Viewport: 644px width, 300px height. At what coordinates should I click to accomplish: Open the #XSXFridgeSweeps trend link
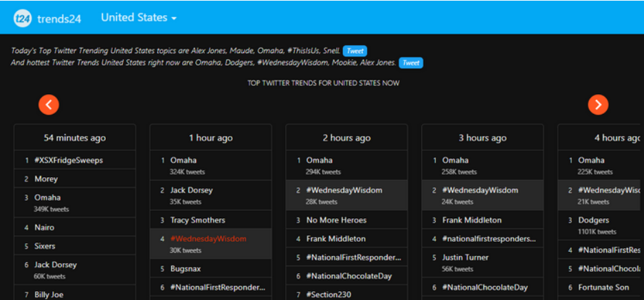click(68, 160)
